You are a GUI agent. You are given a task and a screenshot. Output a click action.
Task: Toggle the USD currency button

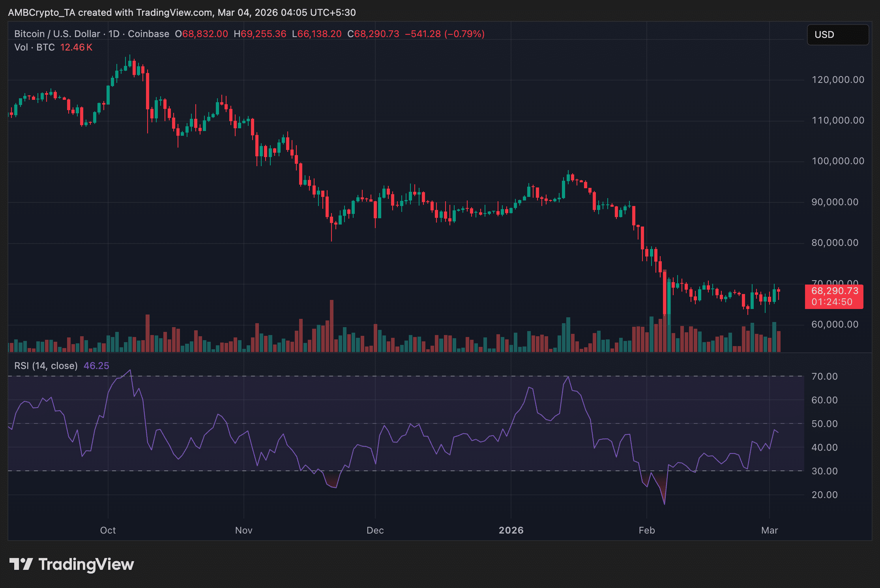pyautogui.click(x=837, y=35)
